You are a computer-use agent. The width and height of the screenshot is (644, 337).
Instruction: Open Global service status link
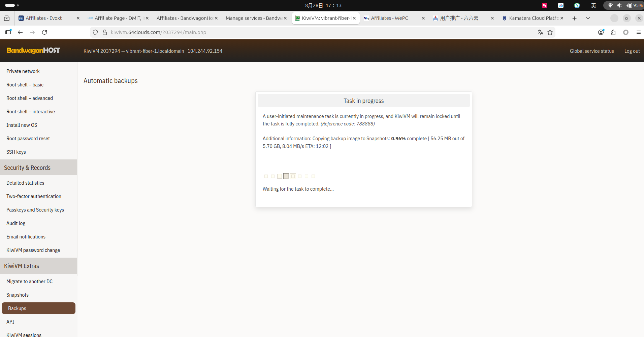(592, 51)
